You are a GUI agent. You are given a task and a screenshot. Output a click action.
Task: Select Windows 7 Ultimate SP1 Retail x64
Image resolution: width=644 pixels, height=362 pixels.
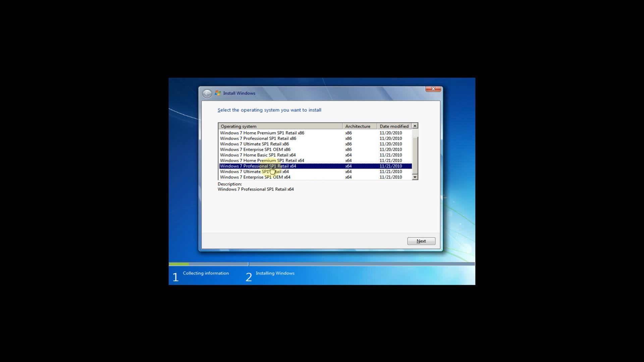click(315, 172)
